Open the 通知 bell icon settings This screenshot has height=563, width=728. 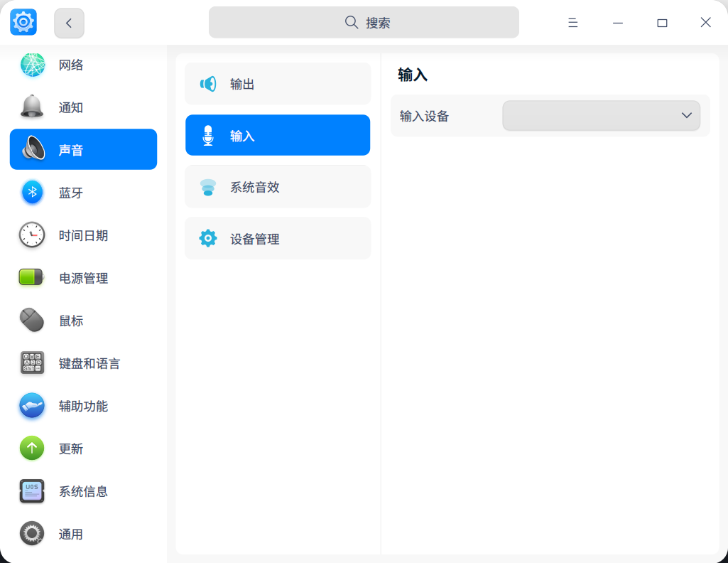click(x=32, y=107)
